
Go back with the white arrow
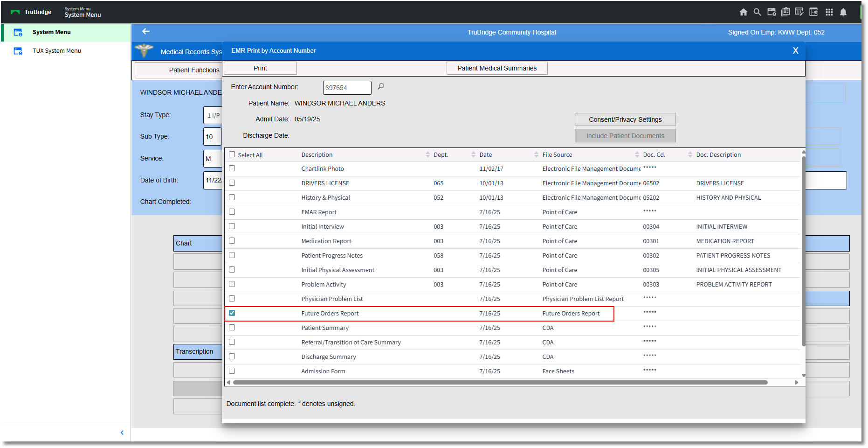pos(146,31)
